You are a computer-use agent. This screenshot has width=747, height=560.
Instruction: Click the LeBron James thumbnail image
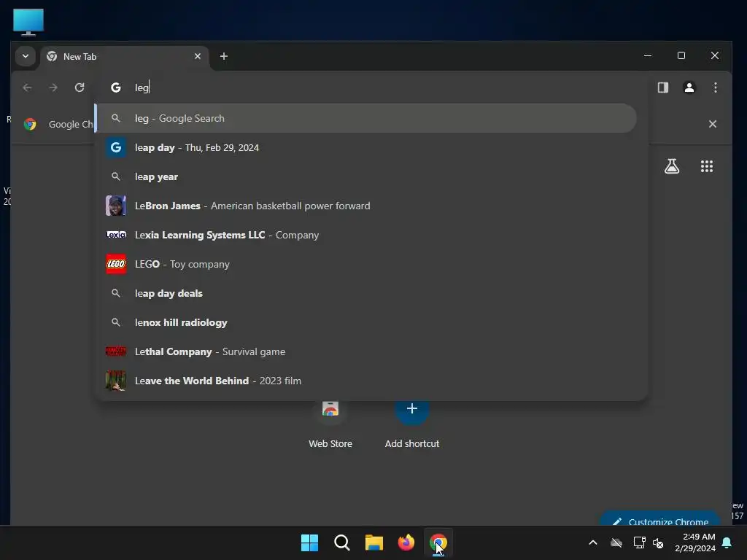tap(116, 206)
